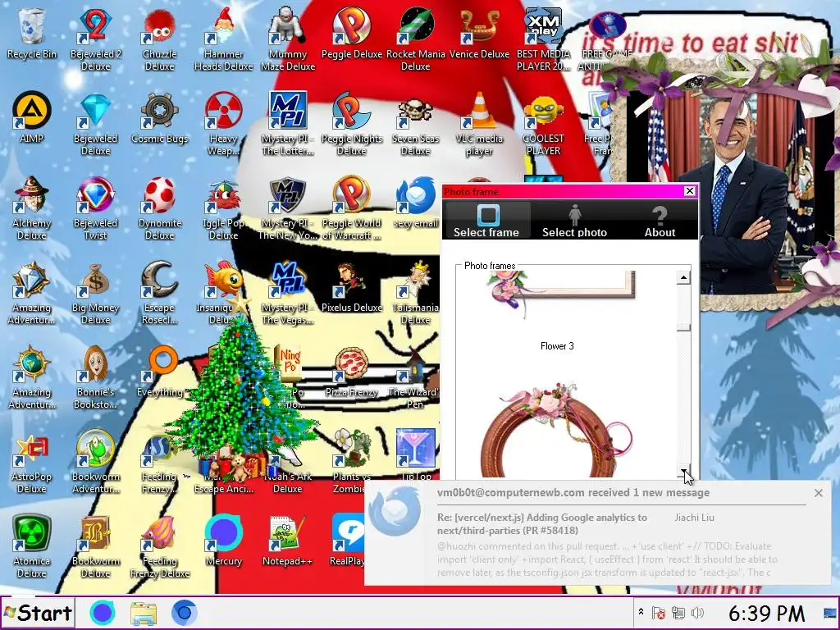Click the Photo frames scrollbar thumb
This screenshot has height=630, width=840.
pos(683,326)
